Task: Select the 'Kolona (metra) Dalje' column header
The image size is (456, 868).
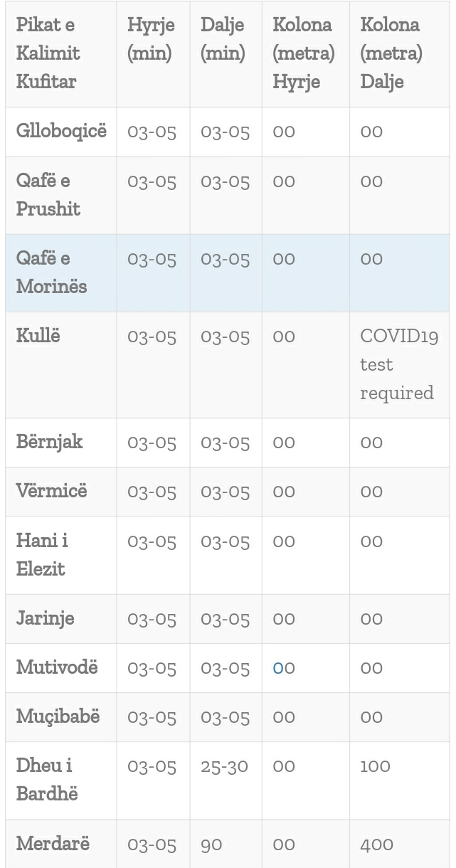Action: [x=391, y=53]
